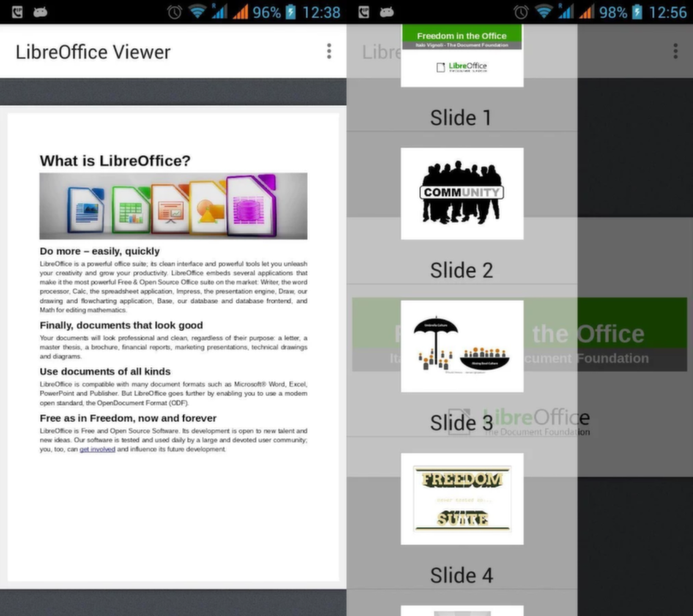
Task: Tap the battery icon next to 12:56
Action: point(637,12)
